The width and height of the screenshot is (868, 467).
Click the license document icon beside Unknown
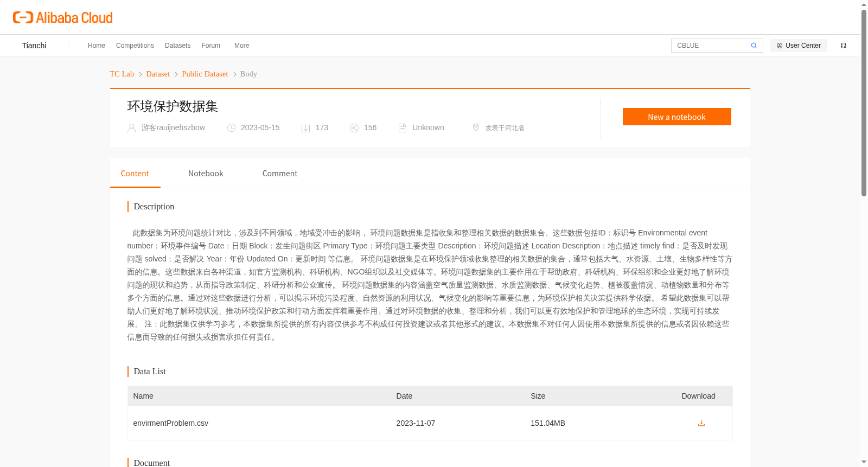pyautogui.click(x=403, y=128)
